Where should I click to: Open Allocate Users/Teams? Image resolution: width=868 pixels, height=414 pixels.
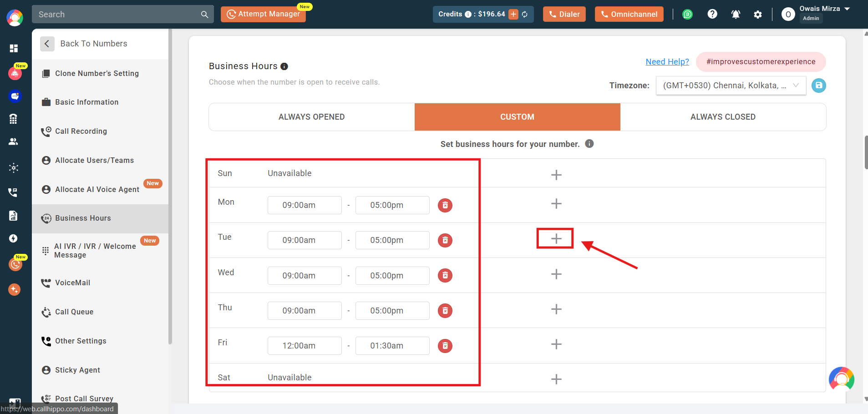[x=101, y=160]
